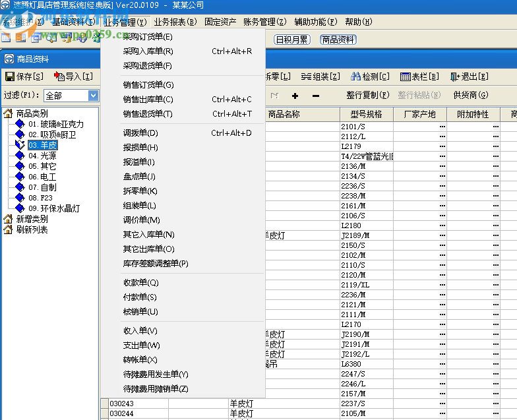Click cell with code 030243

tap(138, 404)
